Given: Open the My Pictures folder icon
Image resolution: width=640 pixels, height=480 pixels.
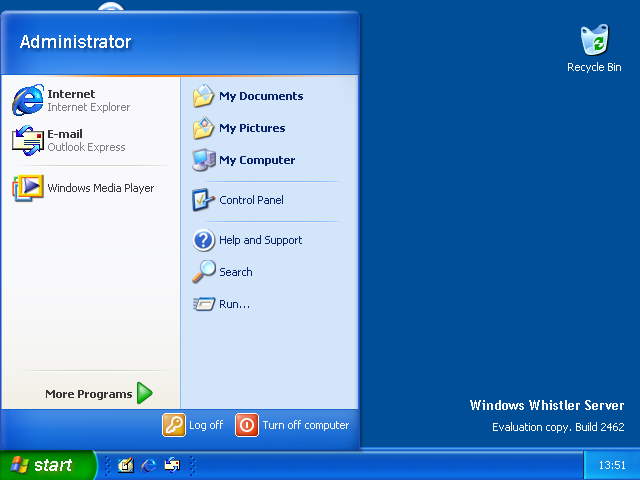Looking at the screenshot, I should click(x=203, y=128).
